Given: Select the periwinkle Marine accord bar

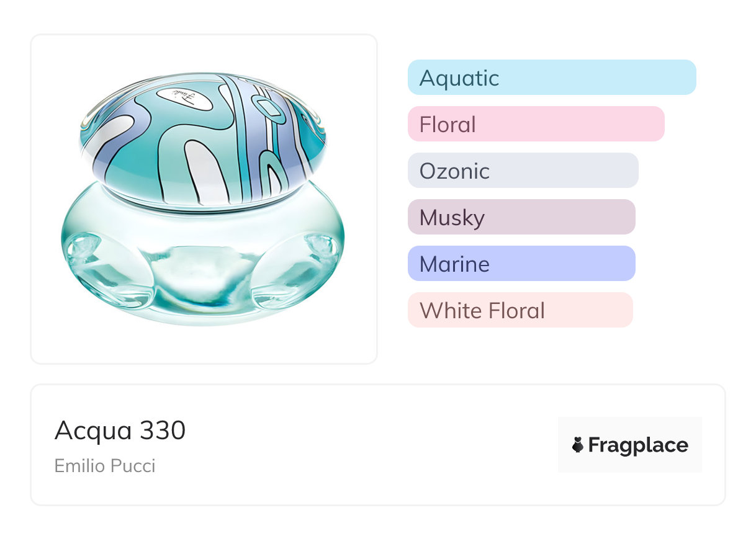Looking at the screenshot, I should pos(521,264).
